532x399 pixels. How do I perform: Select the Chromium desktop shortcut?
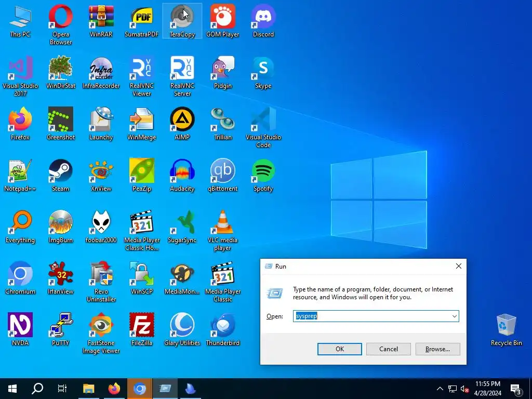click(x=20, y=279)
